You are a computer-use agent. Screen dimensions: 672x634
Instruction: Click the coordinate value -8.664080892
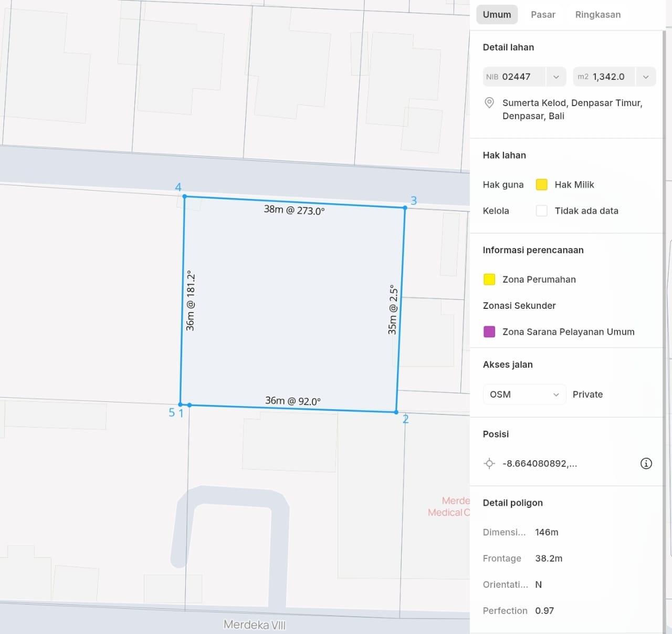click(x=539, y=463)
